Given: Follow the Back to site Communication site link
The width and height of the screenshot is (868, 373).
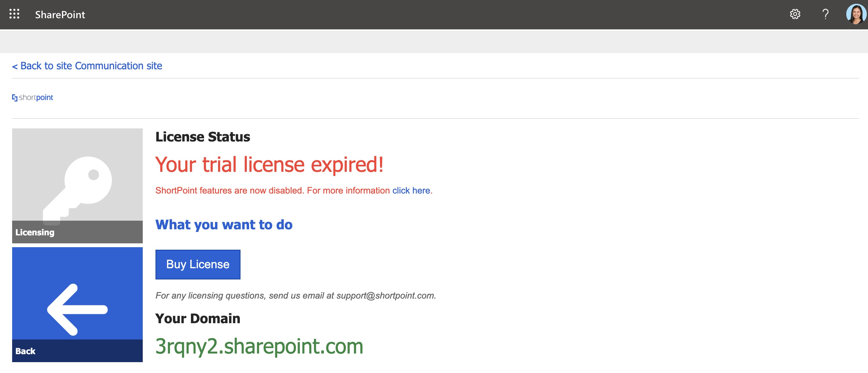Looking at the screenshot, I should coord(87,66).
